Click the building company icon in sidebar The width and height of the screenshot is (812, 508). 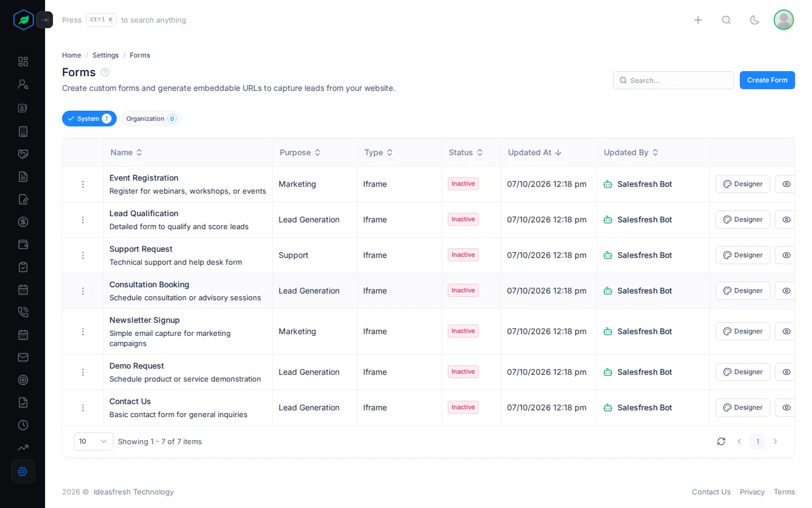(23, 132)
